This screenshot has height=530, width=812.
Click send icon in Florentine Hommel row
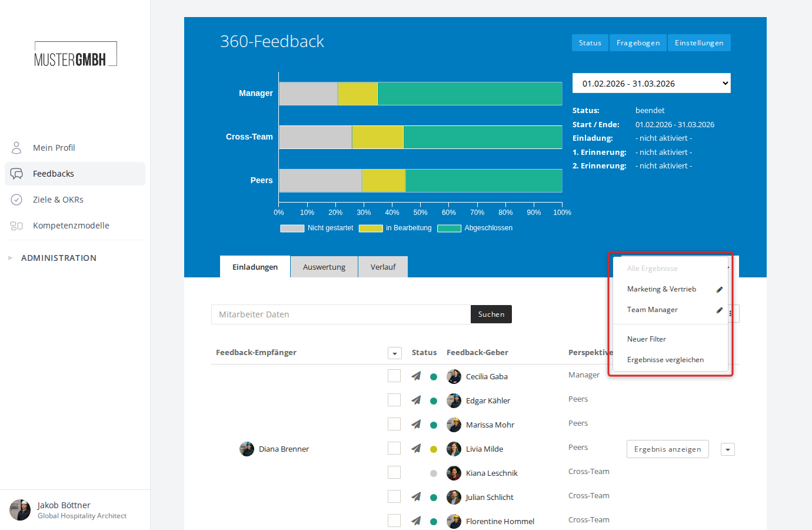coord(416,521)
